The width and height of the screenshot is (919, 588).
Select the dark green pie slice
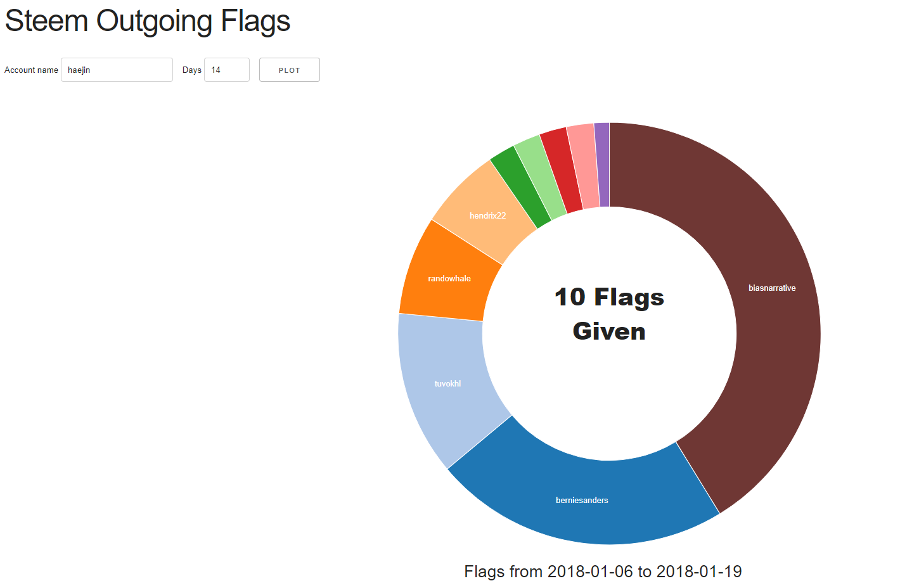521,187
